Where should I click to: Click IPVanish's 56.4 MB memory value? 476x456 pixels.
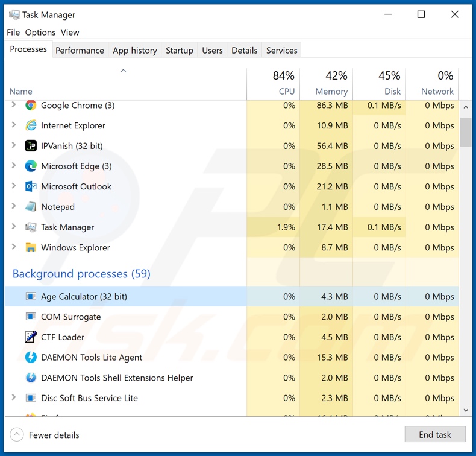[x=332, y=146]
